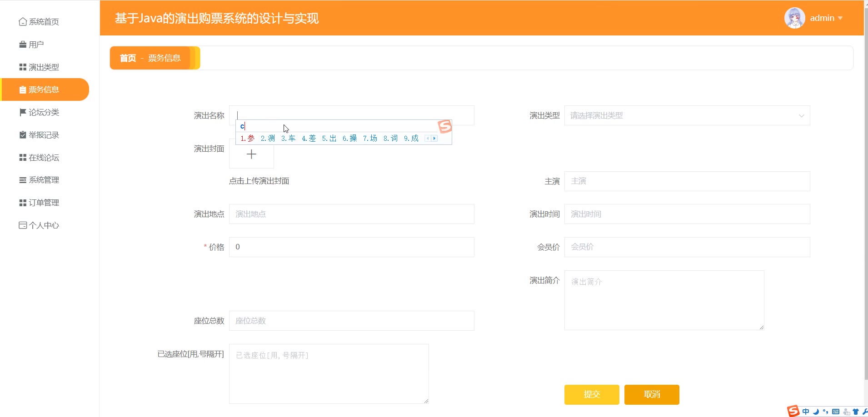Screen dimensions: 868x417
Task: Click the Sogou input method logo in tray
Action: point(793,412)
